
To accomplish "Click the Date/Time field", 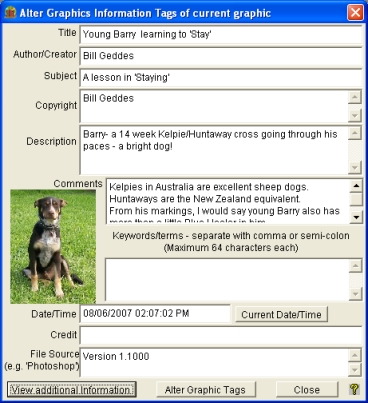I will [x=155, y=314].
